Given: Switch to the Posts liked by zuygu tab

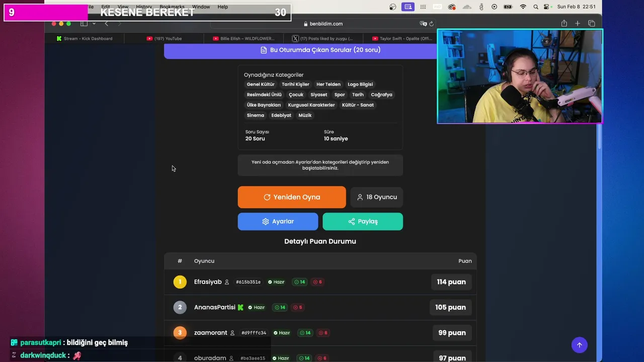Looking at the screenshot, I should click(323, 38).
